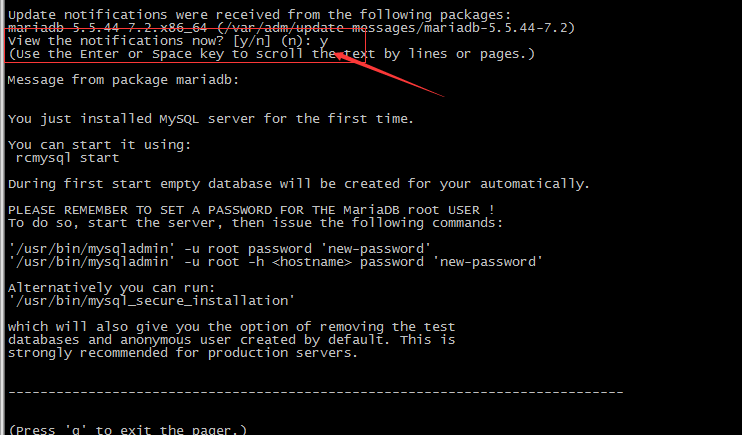Image resolution: width=742 pixels, height=435 pixels.
Task: Click the "During first start empty database" line
Action: coord(298,183)
